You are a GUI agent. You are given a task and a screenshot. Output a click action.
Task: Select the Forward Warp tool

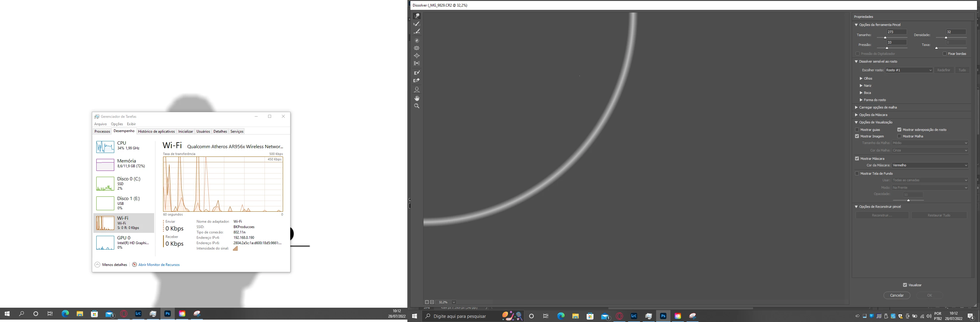pyautogui.click(x=417, y=16)
